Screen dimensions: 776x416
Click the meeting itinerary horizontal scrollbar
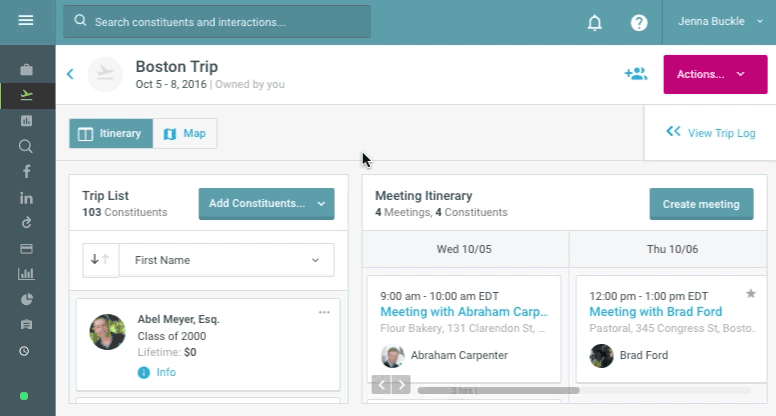coord(498,390)
